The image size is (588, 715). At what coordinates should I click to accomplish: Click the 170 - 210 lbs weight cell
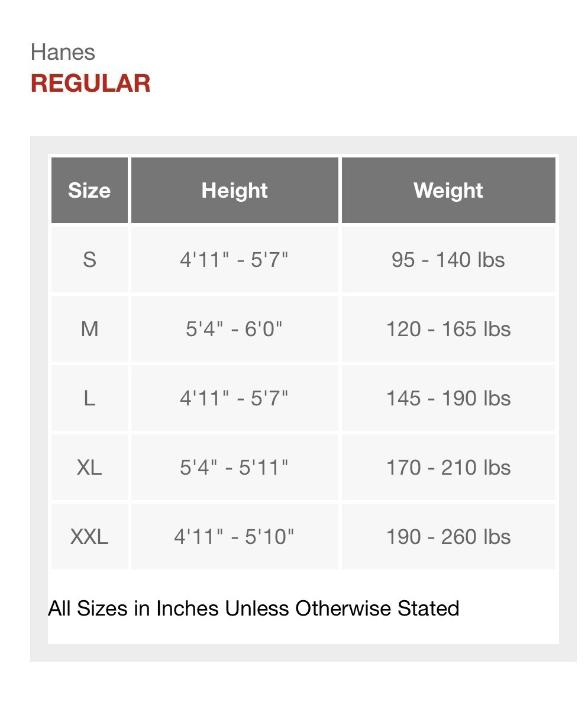(x=448, y=467)
